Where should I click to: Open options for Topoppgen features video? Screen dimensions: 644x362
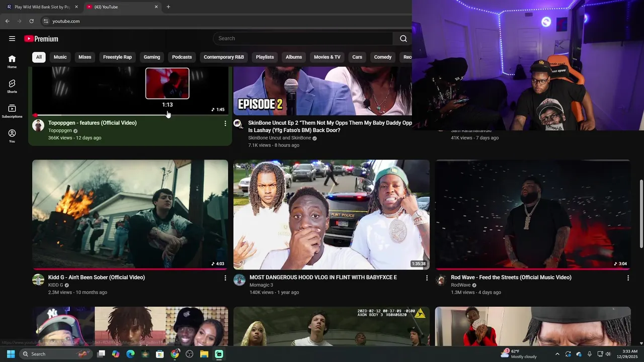pos(225,123)
